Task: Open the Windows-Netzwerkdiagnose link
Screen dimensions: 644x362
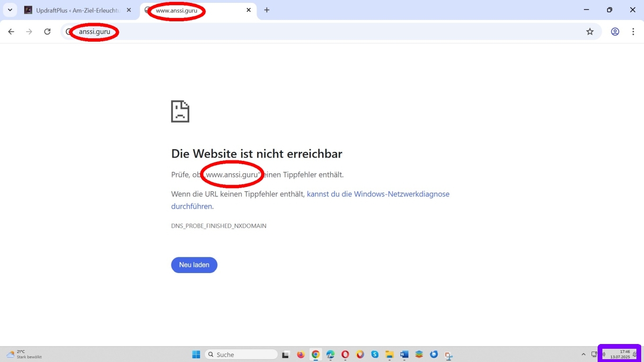Action: 378,194
